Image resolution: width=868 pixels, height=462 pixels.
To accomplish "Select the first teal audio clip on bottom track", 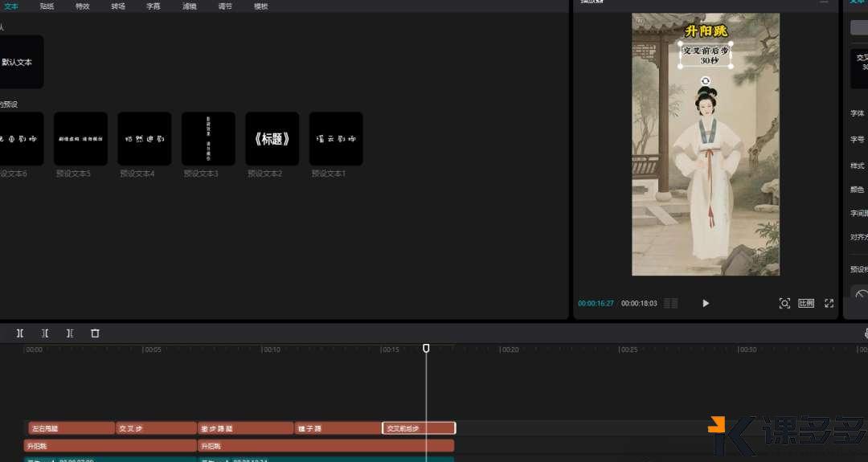I will tap(110, 460).
